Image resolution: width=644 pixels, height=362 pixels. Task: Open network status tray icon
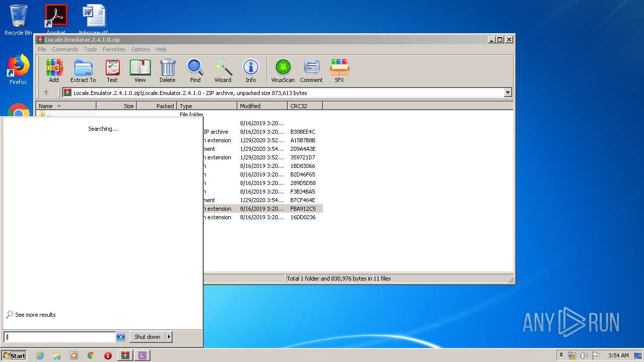[572, 355]
